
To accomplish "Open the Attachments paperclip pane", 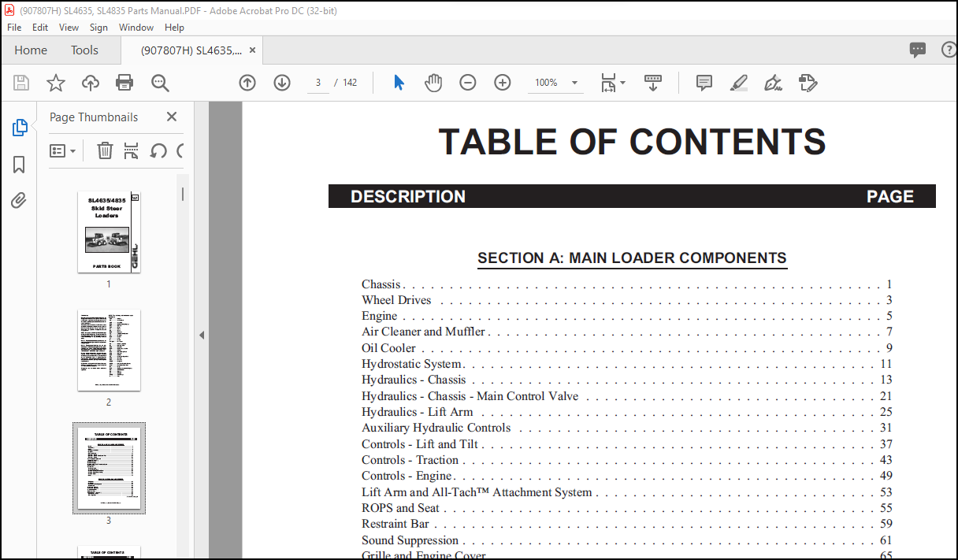I will 20,200.
